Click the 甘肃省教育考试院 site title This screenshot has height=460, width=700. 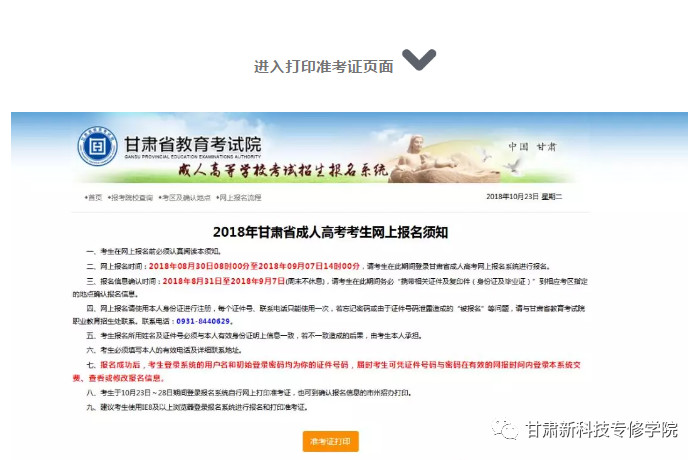click(x=192, y=144)
